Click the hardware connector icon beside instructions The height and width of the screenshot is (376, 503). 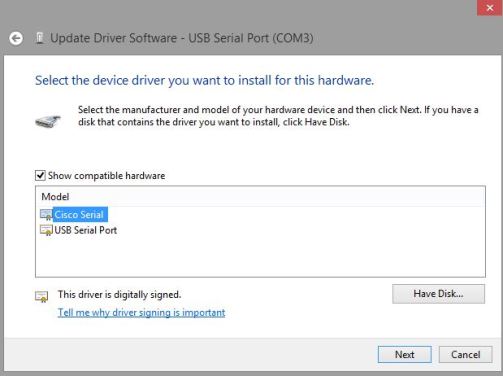[48, 121]
